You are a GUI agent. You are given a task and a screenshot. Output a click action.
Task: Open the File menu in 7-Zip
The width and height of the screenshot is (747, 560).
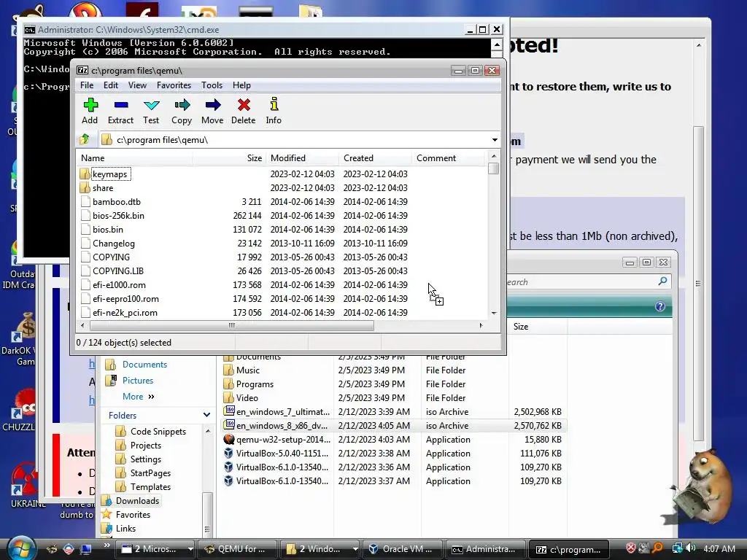point(87,85)
